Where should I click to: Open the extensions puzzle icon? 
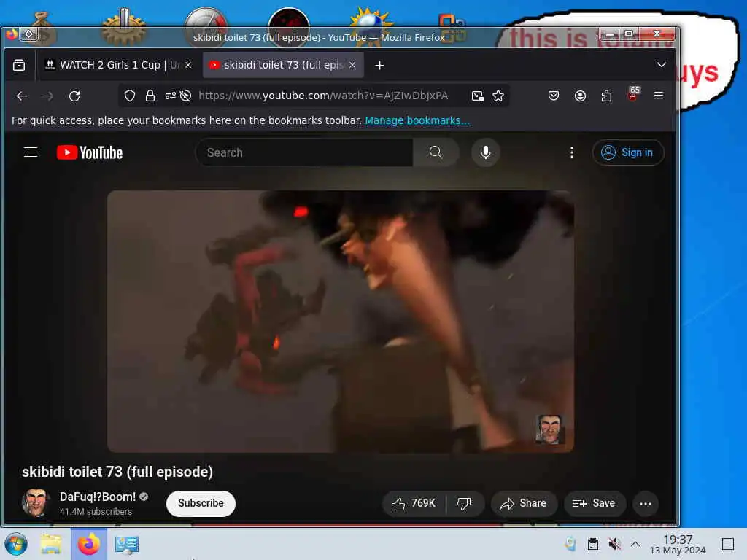click(x=606, y=96)
